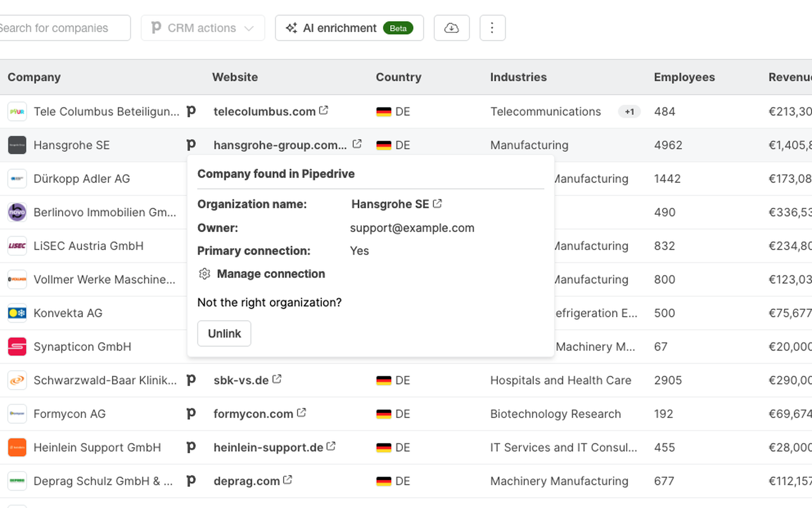812x508 pixels.
Task: Click Pipedrive icon for Tele Columbus row
Action: coord(191,111)
